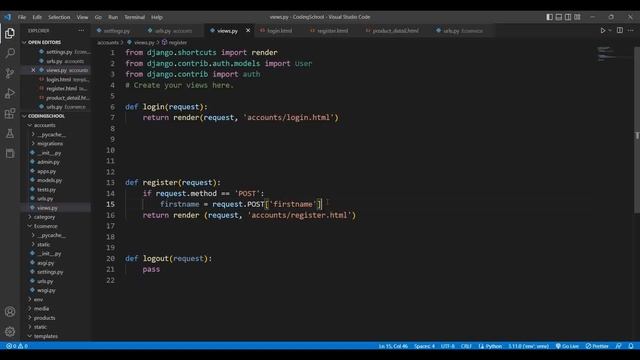Click the UTF-8 encoding indicator
The width and height of the screenshot is (640, 360).
coord(448,346)
